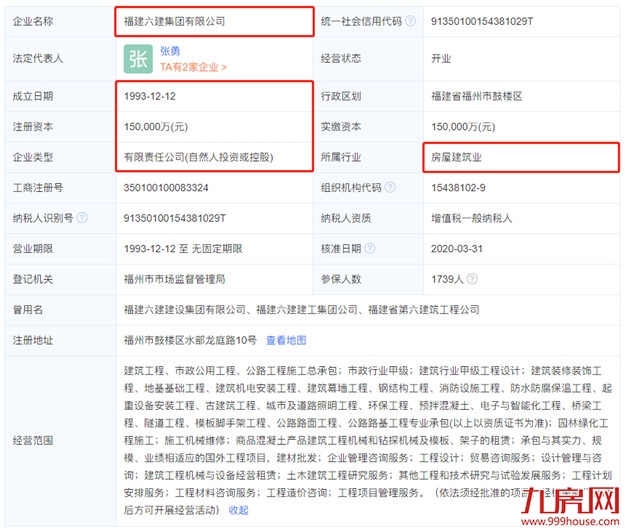Click the 行政区划 label
The height and width of the screenshot is (531, 625).
pos(341,96)
